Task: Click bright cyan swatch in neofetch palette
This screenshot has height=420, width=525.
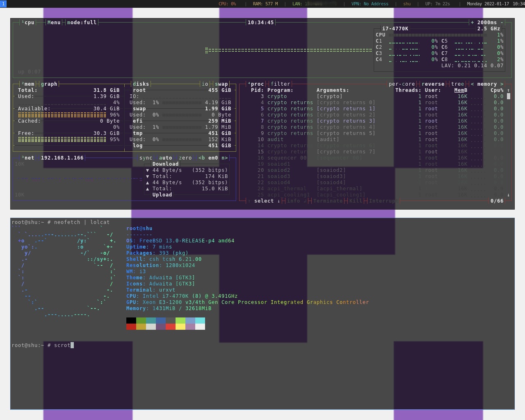Action: pyautogui.click(x=200, y=320)
